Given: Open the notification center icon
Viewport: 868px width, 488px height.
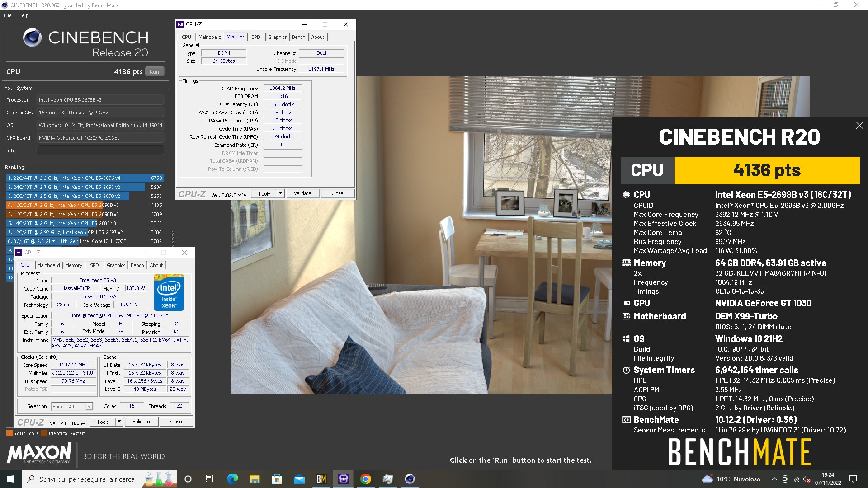Looking at the screenshot, I should (x=853, y=479).
